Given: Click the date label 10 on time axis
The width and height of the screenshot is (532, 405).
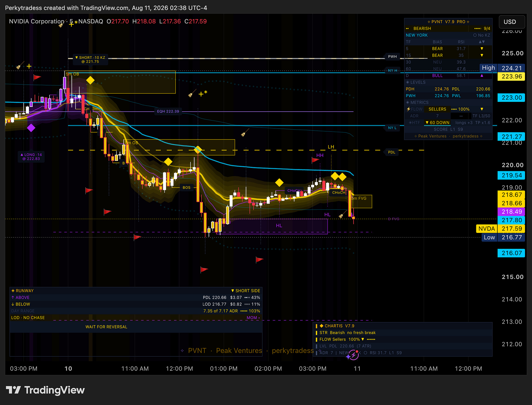Looking at the screenshot, I should 68,368.
